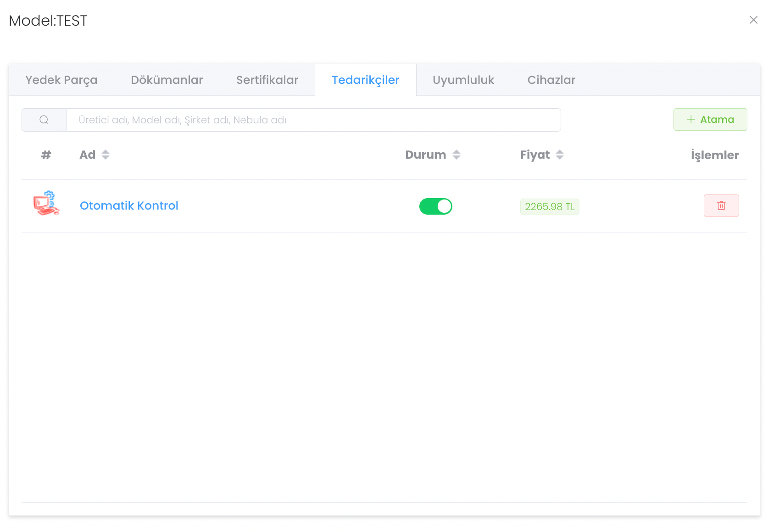768x532 pixels.
Task: Open the Dökümanlar tab
Action: point(167,80)
